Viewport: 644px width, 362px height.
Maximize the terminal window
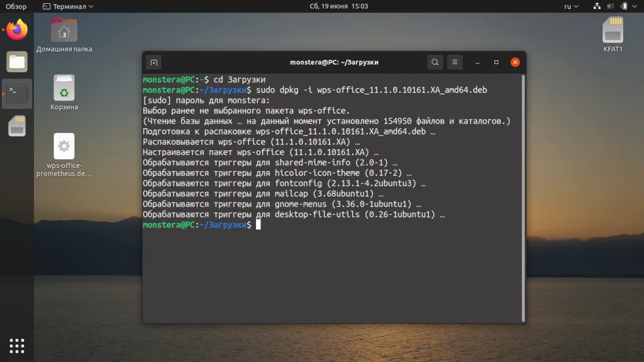tap(496, 62)
